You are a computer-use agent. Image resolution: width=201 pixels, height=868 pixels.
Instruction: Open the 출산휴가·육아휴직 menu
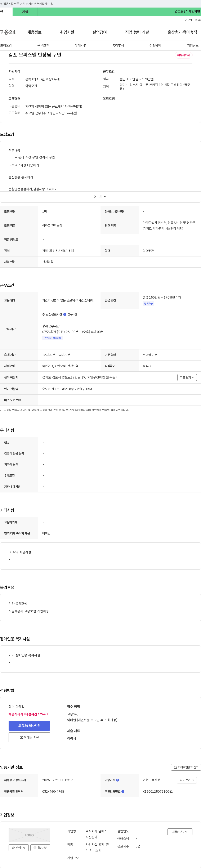[x=182, y=32]
